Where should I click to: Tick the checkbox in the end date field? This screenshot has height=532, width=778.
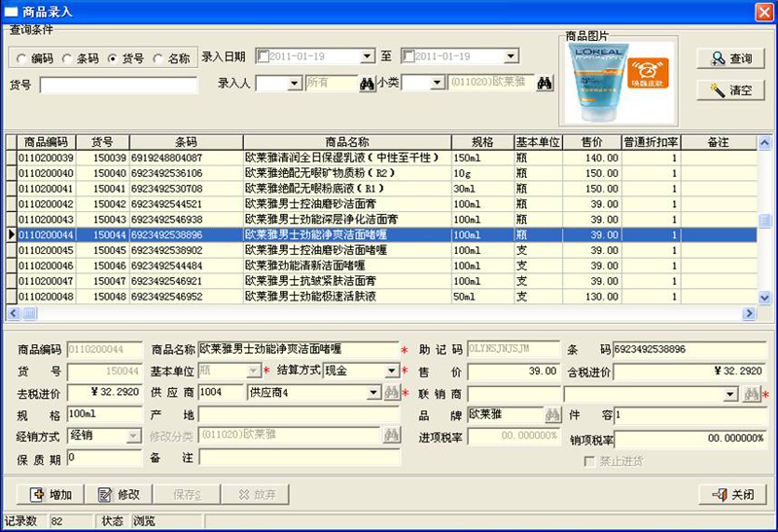408,56
